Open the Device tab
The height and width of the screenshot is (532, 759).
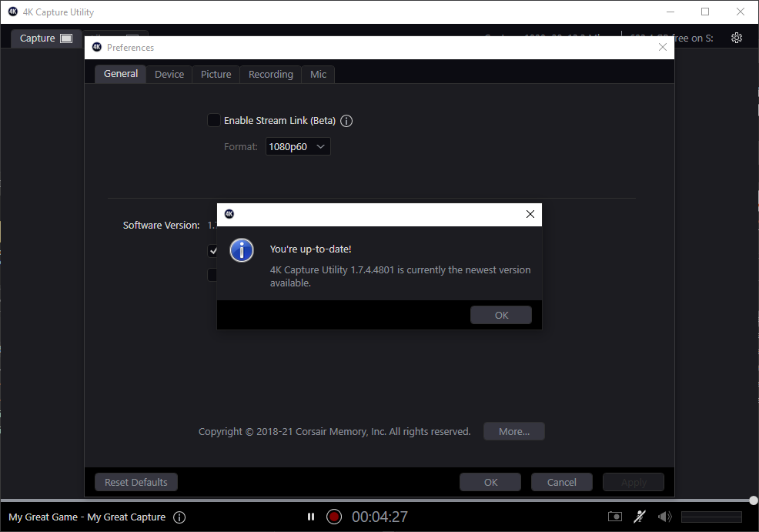[x=169, y=74]
